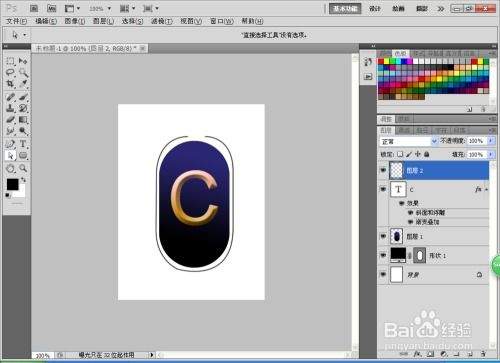Show more workspaces with the chevron
500x363 pixels.
441,9
